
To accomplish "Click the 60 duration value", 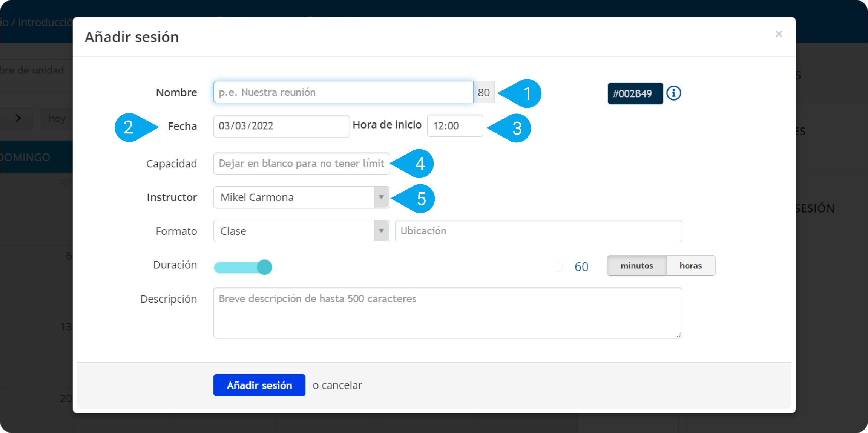I will pos(581,267).
